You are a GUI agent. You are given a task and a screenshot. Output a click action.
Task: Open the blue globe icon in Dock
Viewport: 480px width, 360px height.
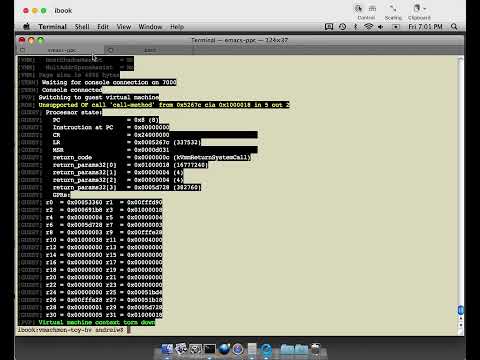point(224,349)
